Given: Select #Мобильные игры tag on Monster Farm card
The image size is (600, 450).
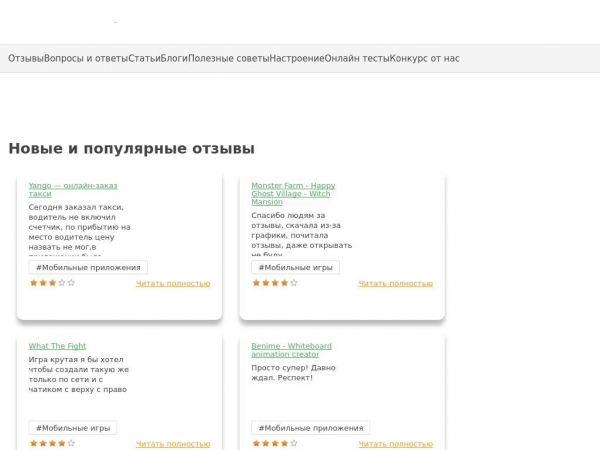Looking at the screenshot, I should [x=295, y=267].
